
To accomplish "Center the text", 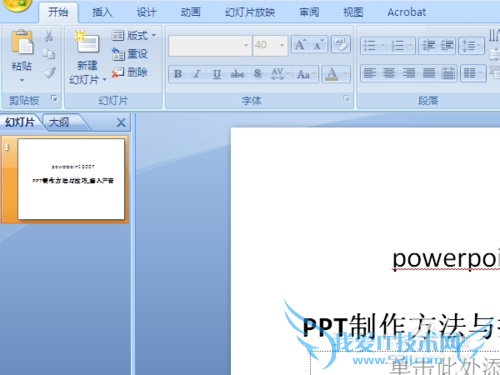I will [389, 73].
